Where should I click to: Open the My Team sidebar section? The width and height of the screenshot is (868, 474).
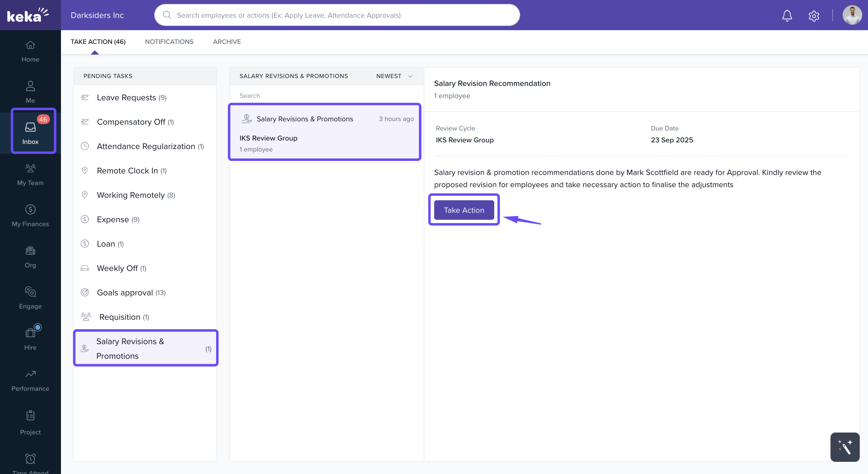30,174
